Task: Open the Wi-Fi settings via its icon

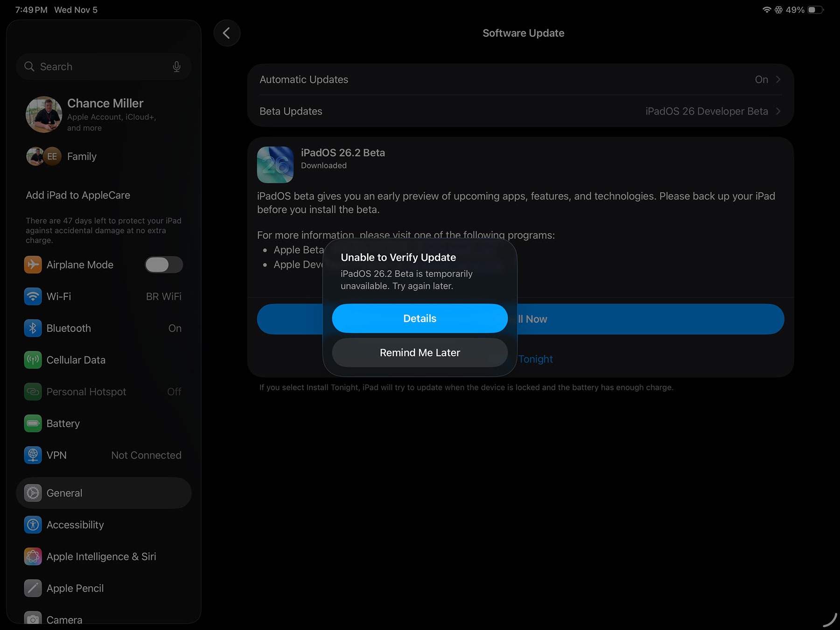Action: 33,296
